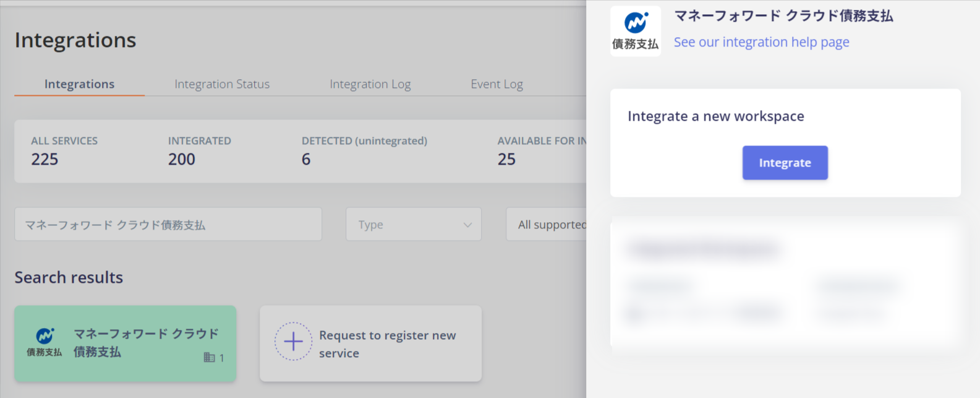The height and width of the screenshot is (398, 980).
Task: Switch to the Integrations tab
Action: 79,84
